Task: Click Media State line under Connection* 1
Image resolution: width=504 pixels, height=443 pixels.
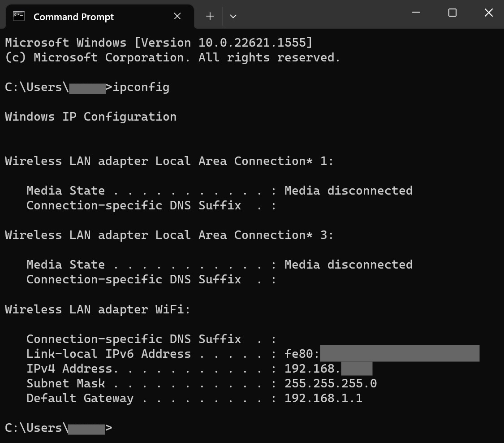Action: pos(220,191)
